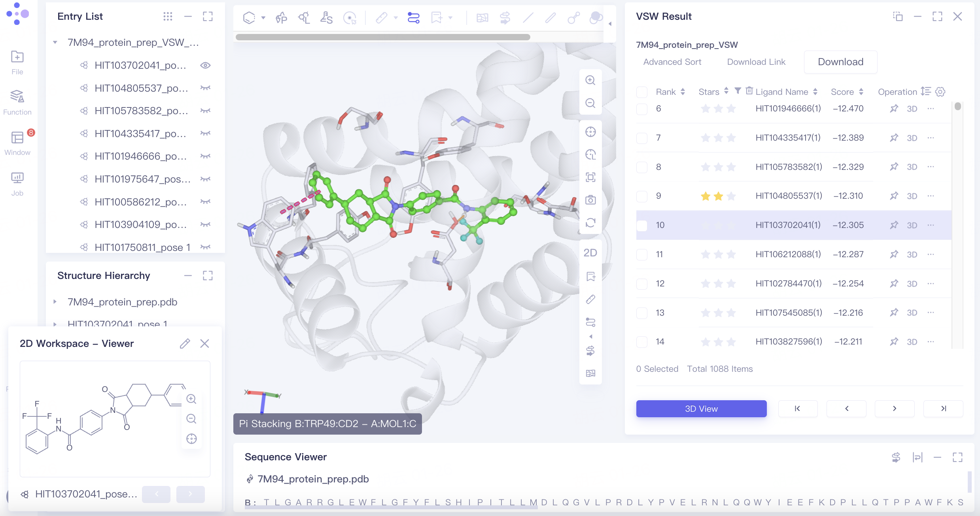This screenshot has height=516, width=980.
Task: Click zoom in icon in 3D viewer
Action: click(x=590, y=80)
